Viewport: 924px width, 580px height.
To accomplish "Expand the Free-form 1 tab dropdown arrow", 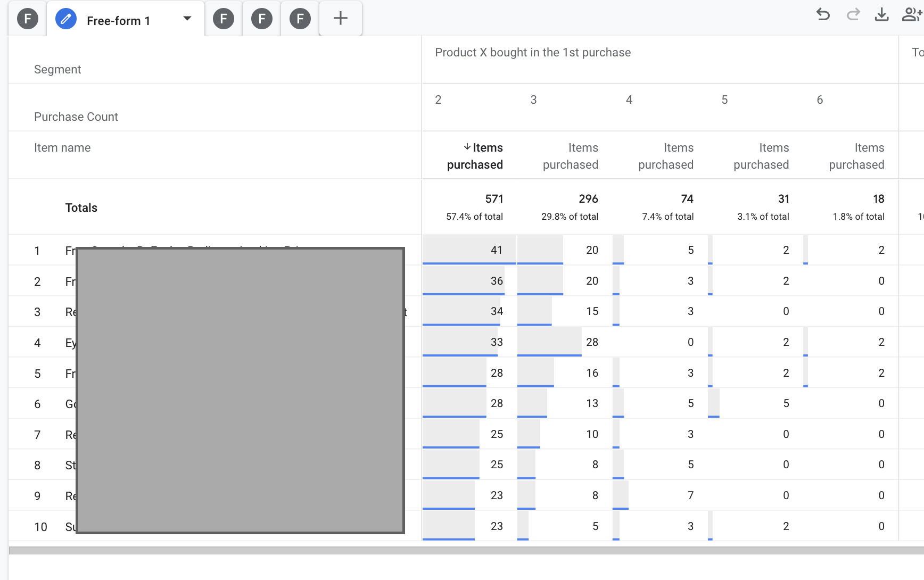I will 187,19.
